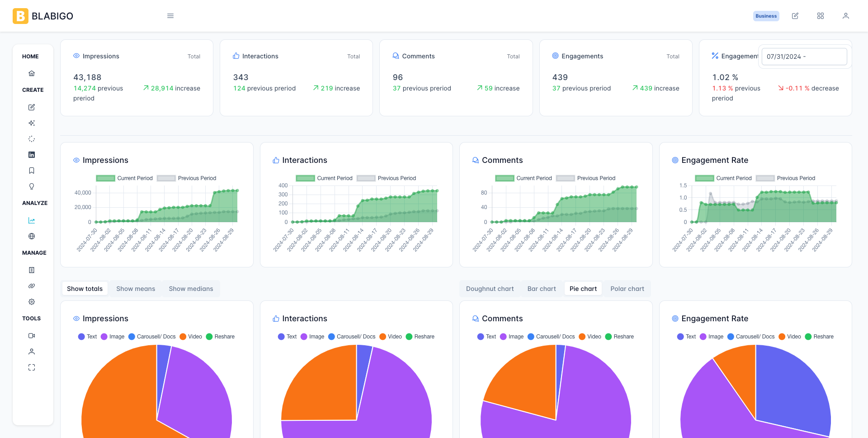Select the Show means tab
The height and width of the screenshot is (438, 868).
(x=135, y=288)
